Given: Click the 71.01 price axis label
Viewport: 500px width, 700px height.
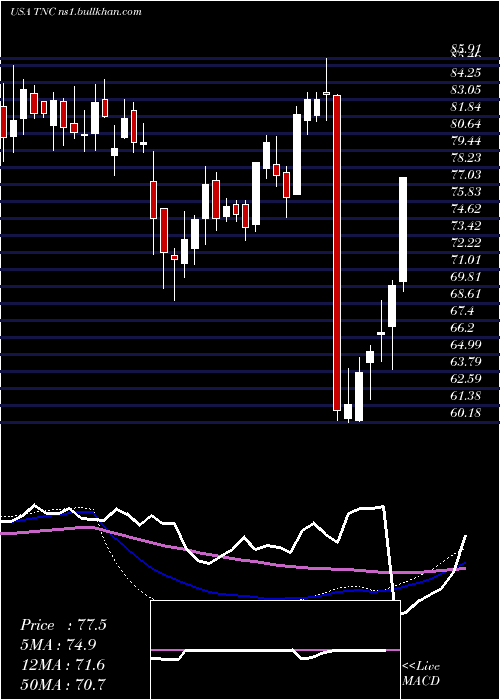Looking at the screenshot, I should coord(466,259).
